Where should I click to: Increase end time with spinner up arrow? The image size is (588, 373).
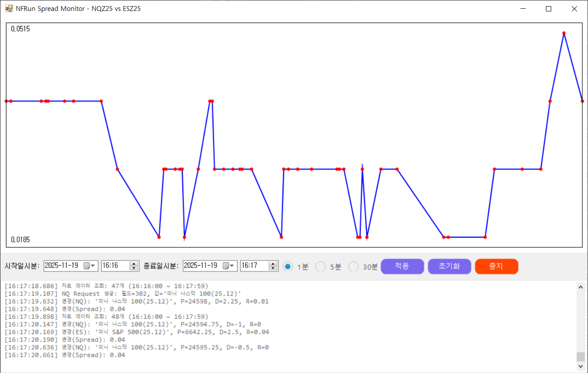pos(273,263)
